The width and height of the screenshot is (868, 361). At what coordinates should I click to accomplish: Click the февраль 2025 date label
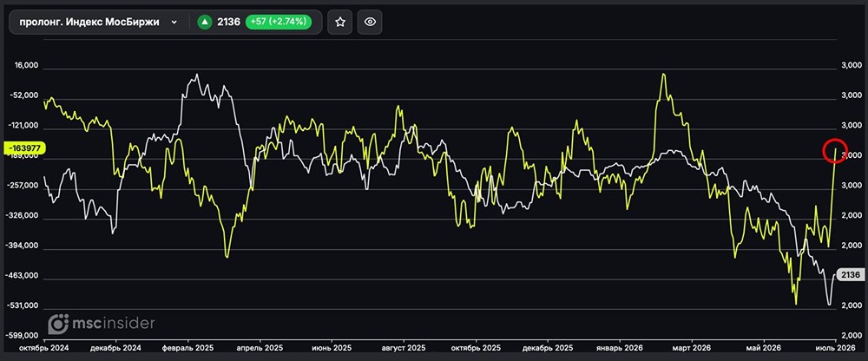click(187, 348)
